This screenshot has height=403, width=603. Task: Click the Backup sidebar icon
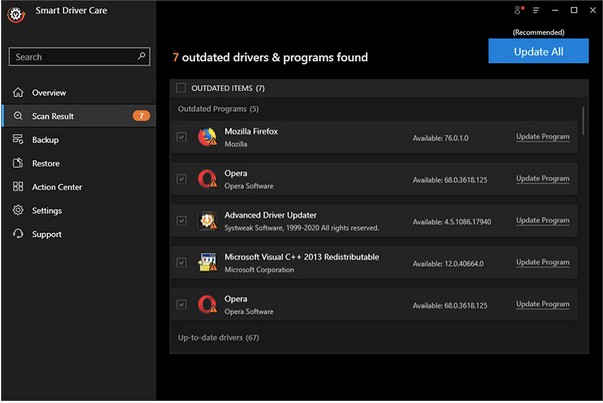[18, 139]
